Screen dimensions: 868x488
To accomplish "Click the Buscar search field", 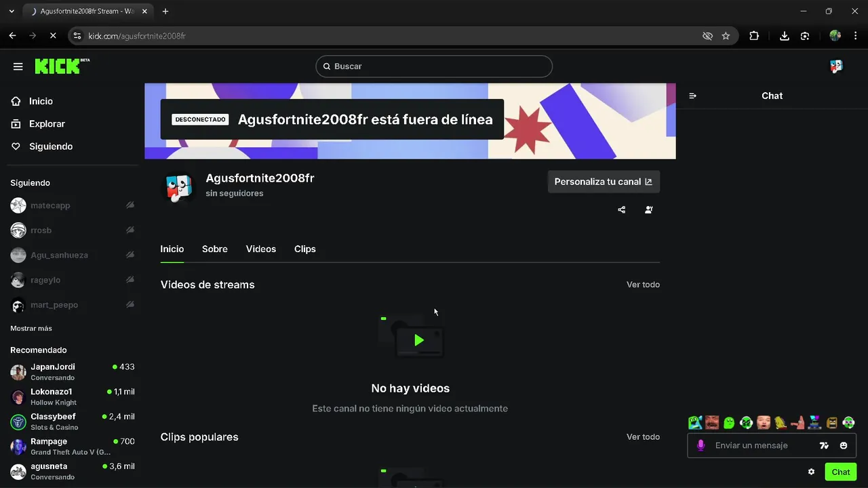I will pyautogui.click(x=434, y=66).
